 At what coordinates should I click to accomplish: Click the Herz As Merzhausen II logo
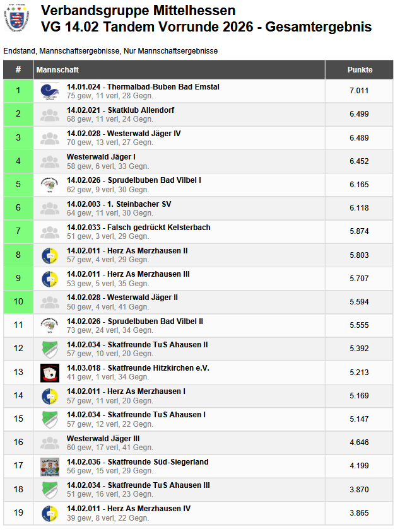(x=50, y=255)
